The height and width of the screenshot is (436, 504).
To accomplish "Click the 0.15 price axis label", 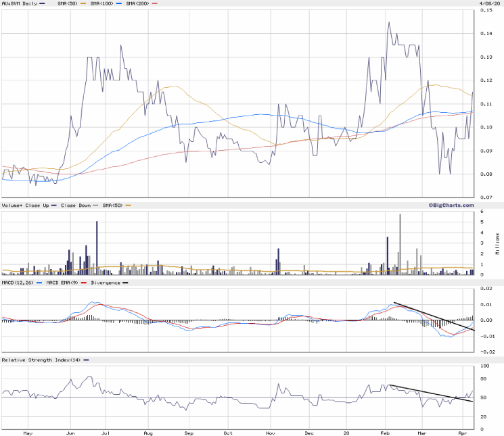I will pyautogui.click(x=486, y=10).
